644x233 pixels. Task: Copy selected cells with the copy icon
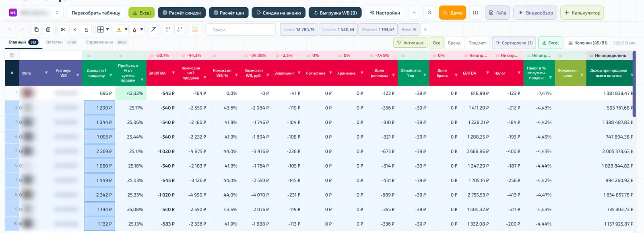point(37,29)
